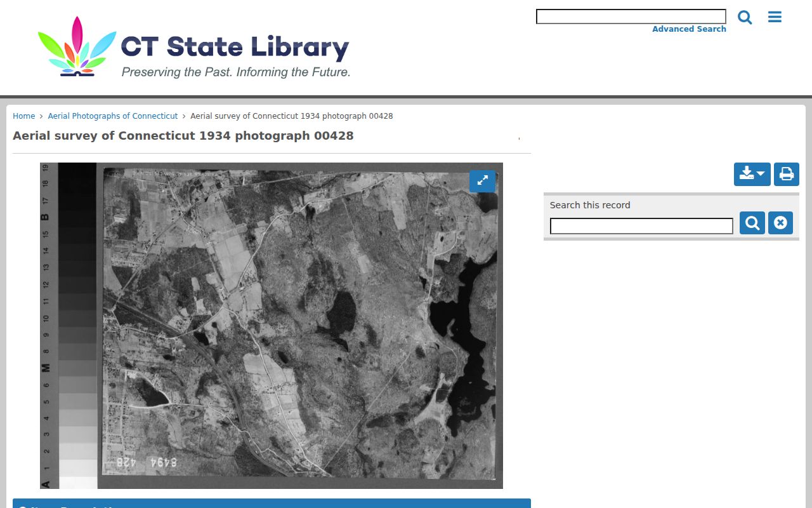Run the search within this record
The image size is (812, 508).
point(752,223)
